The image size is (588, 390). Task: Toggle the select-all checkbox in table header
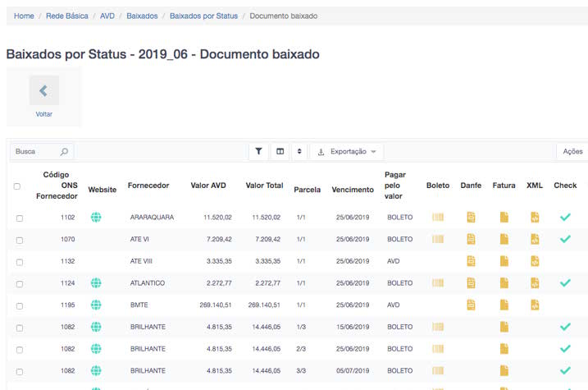pos(17,186)
